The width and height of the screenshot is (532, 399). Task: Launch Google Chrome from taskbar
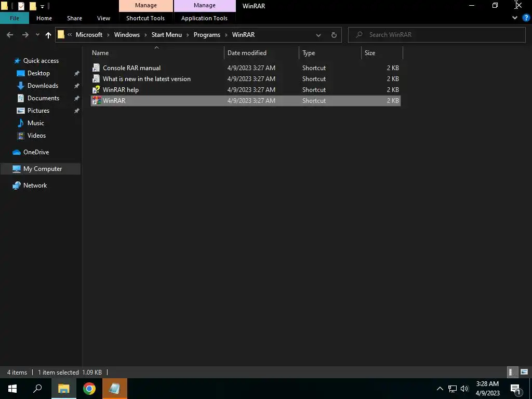(89, 389)
